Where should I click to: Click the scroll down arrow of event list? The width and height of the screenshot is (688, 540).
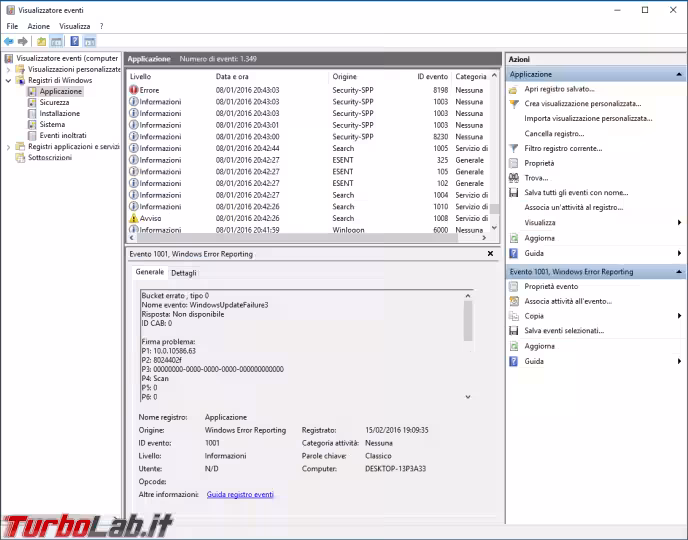[x=494, y=228]
